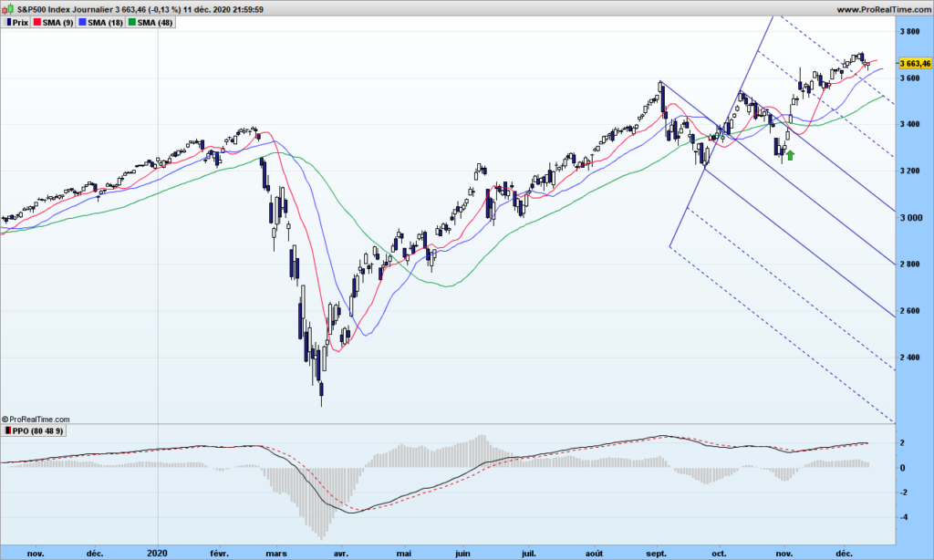934x560 pixels.
Task: Click the candlestick icon beside S&P500 title
Action: click(7, 9)
